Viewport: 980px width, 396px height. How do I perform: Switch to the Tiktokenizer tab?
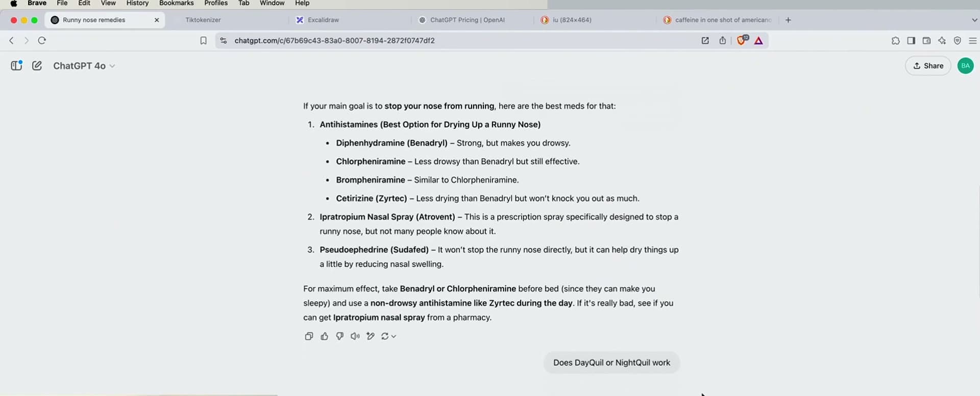click(x=203, y=20)
